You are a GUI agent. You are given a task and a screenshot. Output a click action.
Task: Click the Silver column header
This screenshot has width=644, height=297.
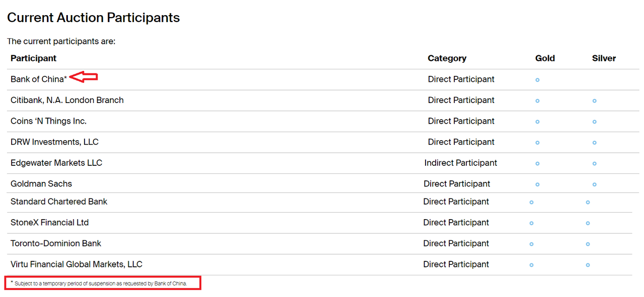604,58
